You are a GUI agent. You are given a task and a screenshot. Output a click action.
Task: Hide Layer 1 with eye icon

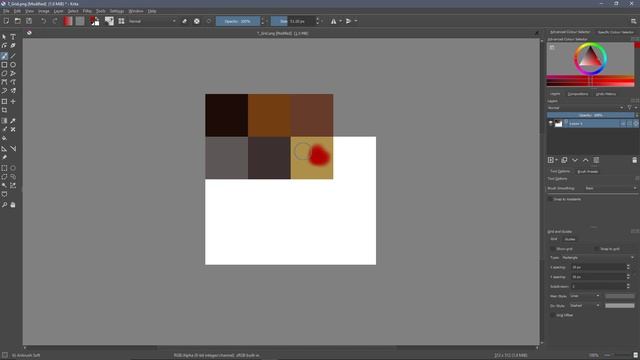pyautogui.click(x=550, y=123)
